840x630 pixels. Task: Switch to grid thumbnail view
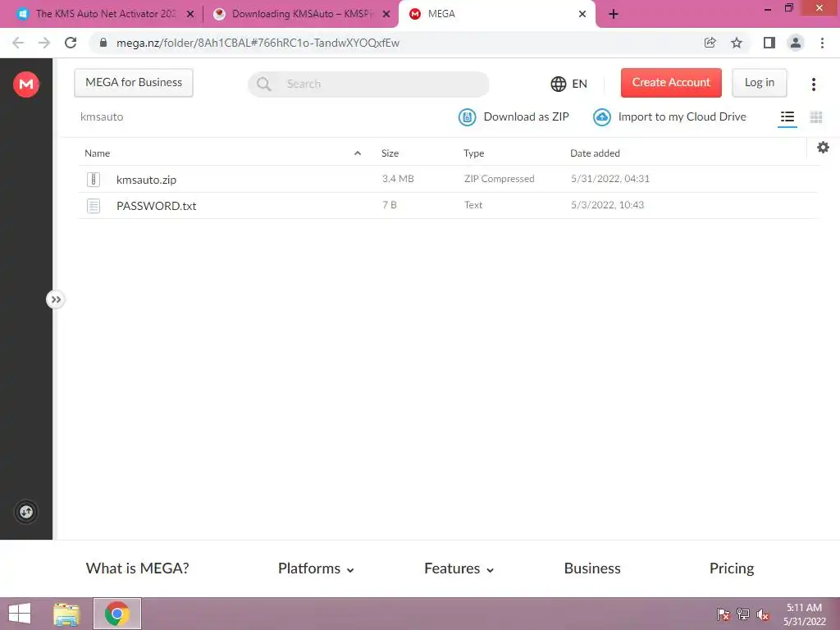pos(816,117)
